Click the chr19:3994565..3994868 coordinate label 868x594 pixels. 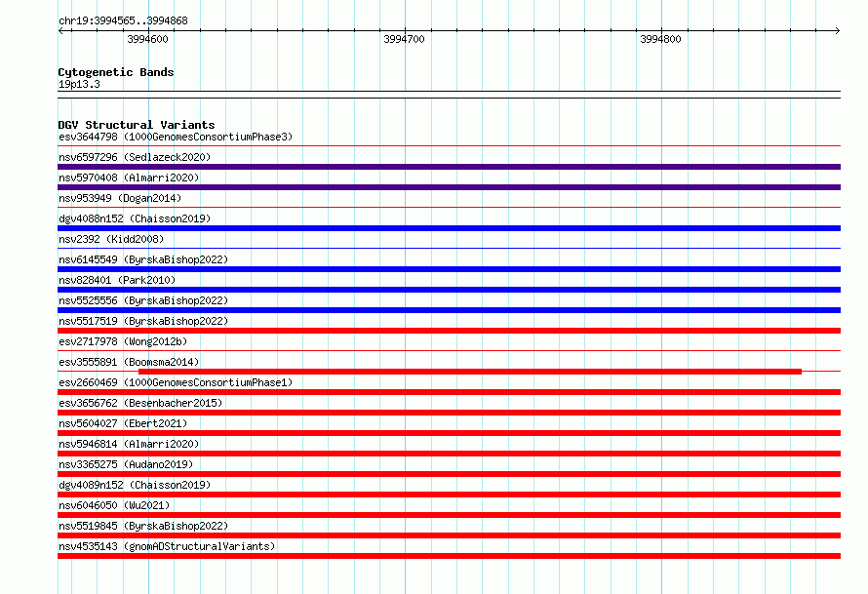coord(123,21)
